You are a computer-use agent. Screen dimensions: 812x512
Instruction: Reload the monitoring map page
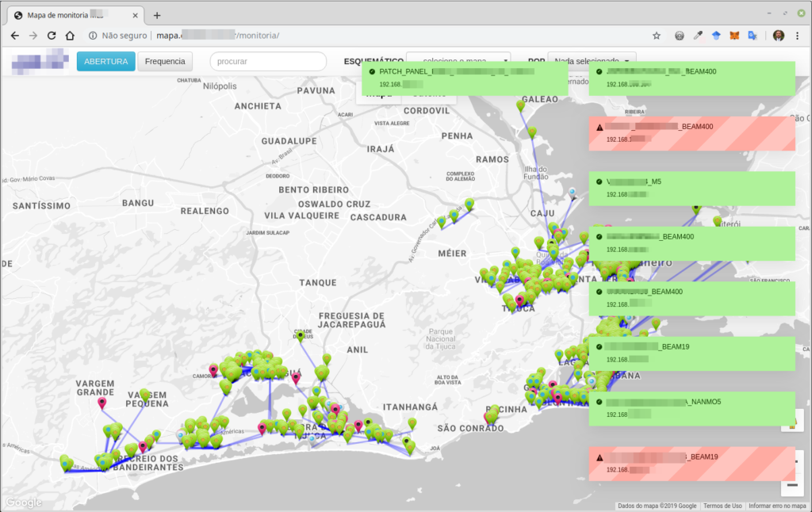[x=52, y=36]
